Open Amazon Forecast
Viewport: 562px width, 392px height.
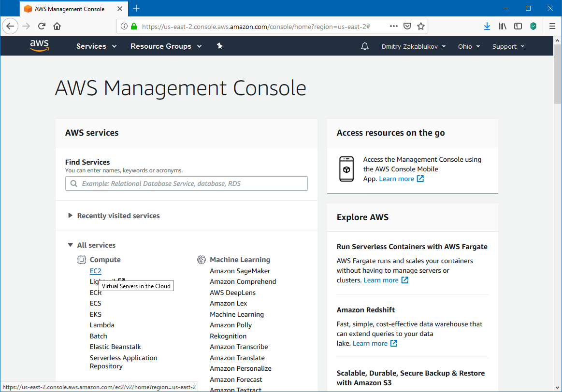coord(236,379)
